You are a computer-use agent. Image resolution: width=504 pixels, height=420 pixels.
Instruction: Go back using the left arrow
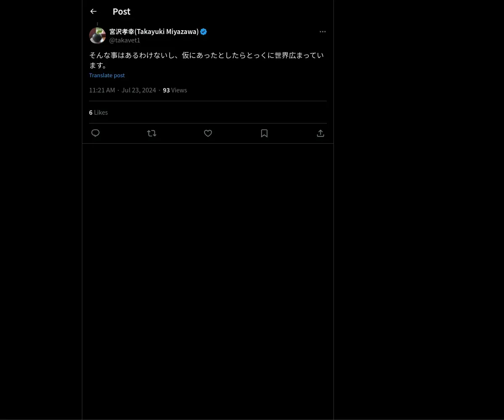coord(93,11)
